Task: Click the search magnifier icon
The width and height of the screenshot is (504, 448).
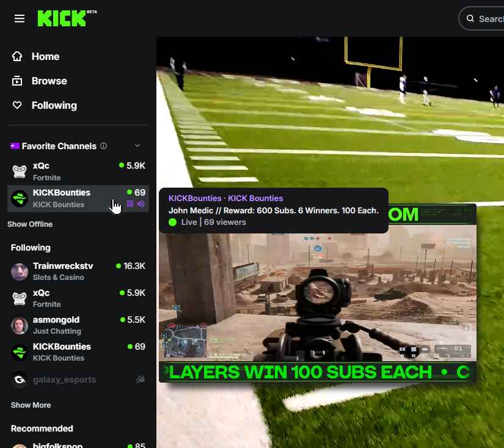Action: pyautogui.click(x=470, y=18)
